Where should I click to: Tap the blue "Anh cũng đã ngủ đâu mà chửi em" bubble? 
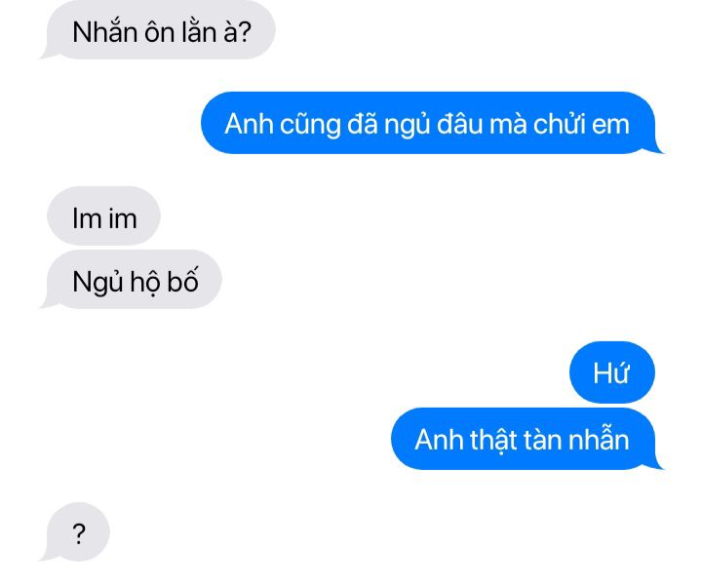coord(432,123)
